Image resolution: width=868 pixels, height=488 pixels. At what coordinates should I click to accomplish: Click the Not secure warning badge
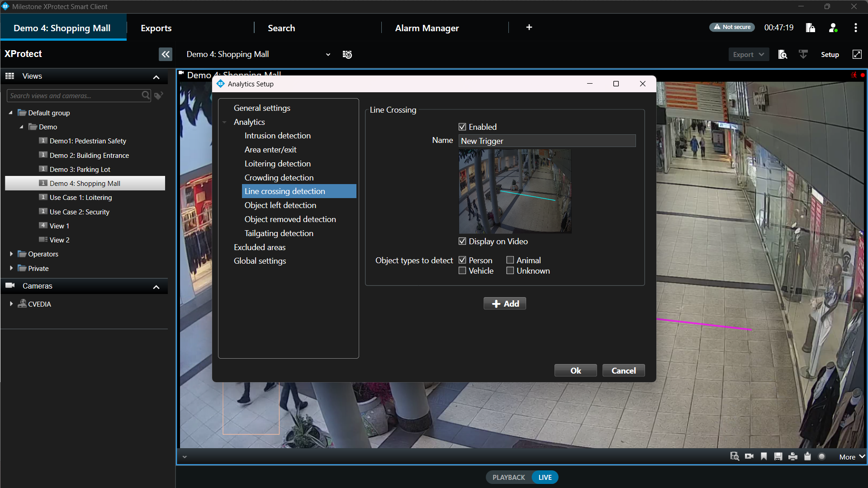pos(732,27)
